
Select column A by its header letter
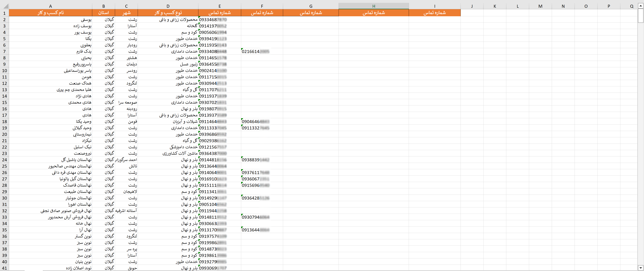(50, 6)
